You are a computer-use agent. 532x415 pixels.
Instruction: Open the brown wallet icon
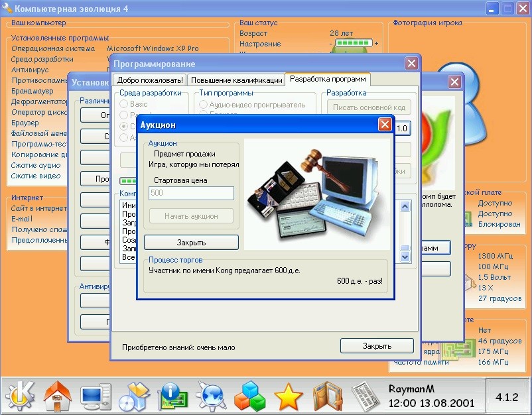point(327,396)
